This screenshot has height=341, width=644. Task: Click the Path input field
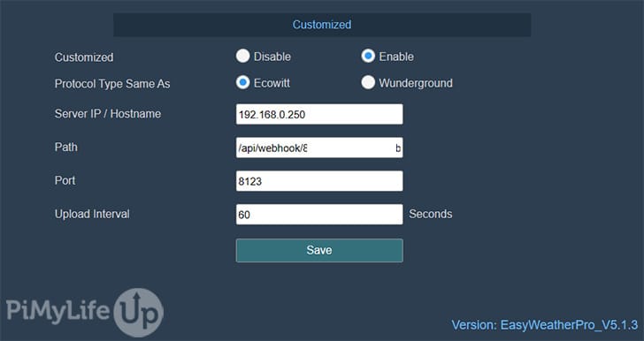coord(319,148)
